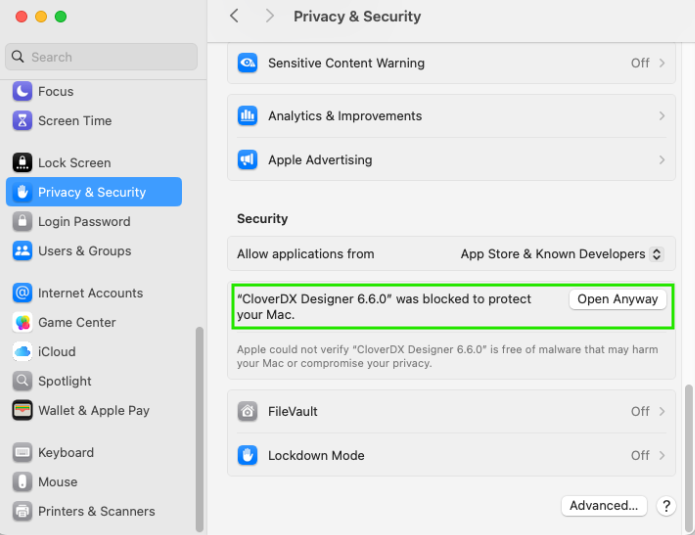Expand Apple Advertising chevron
This screenshot has width=695, height=535.
[x=662, y=160]
